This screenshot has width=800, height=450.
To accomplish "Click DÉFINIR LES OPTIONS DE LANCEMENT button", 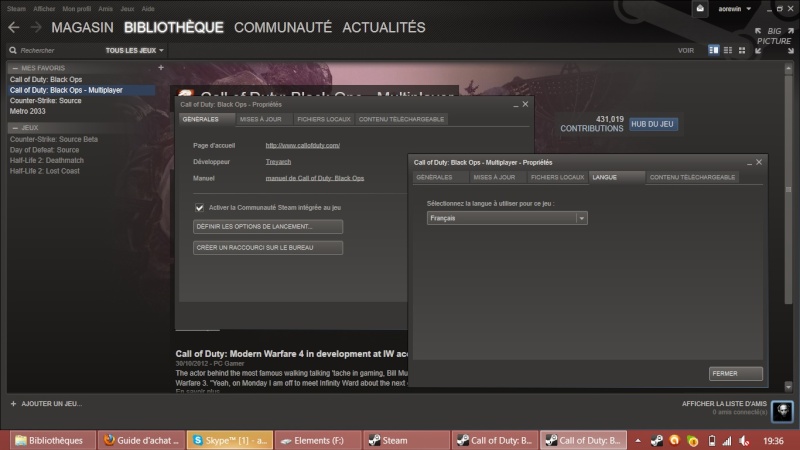I will 268,227.
